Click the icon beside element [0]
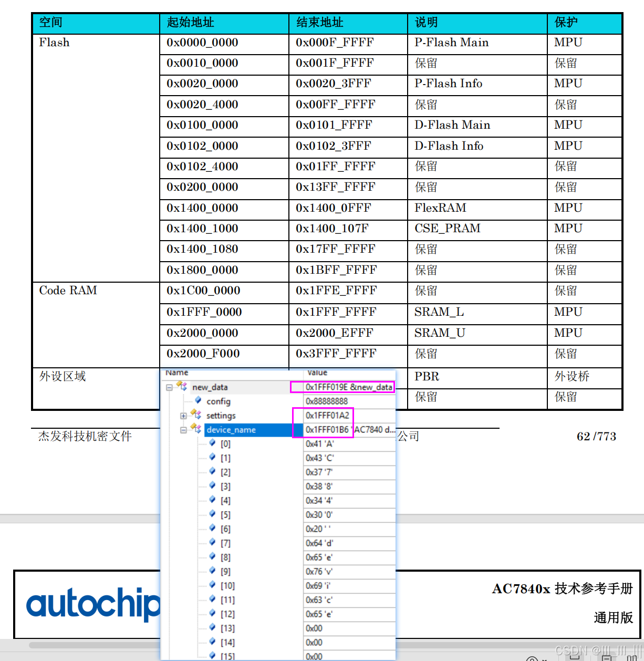This screenshot has width=644, height=661. click(212, 443)
